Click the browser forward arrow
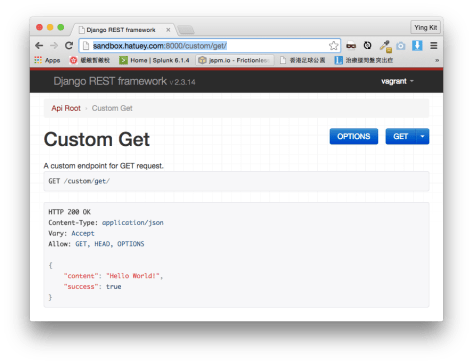 click(x=54, y=45)
